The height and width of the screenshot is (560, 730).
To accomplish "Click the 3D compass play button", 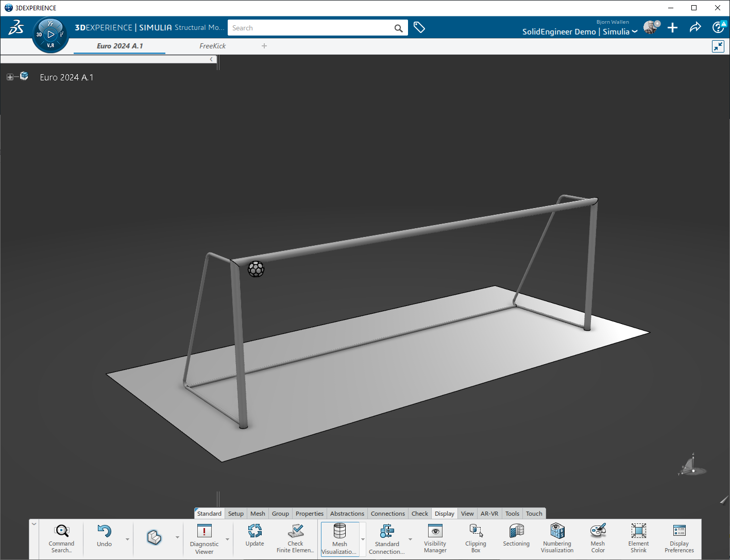I will click(50, 35).
